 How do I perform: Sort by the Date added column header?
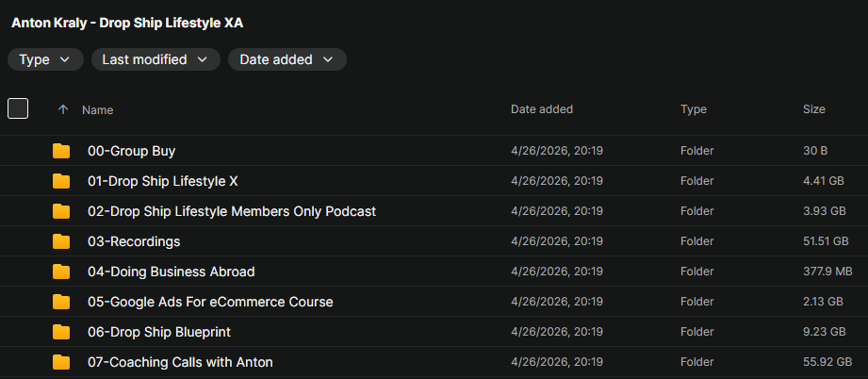point(541,109)
